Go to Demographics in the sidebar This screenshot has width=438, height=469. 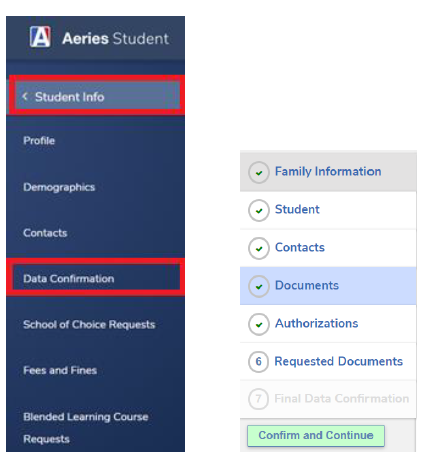(x=59, y=187)
